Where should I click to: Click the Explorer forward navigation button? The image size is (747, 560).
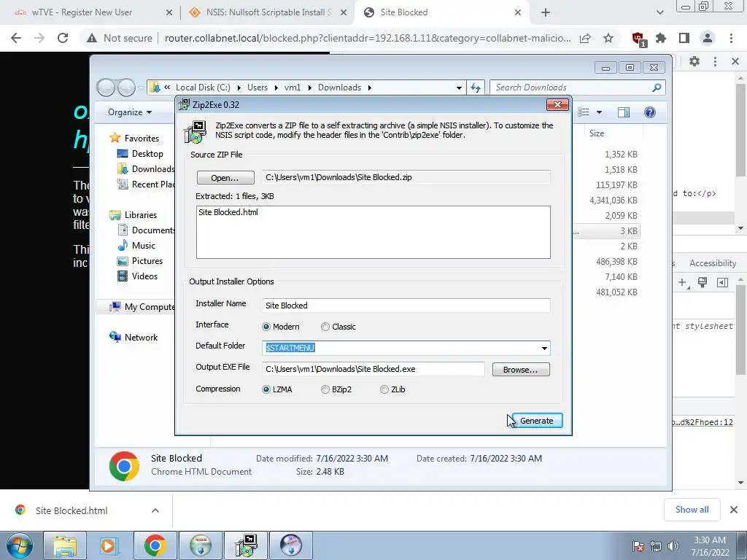click(x=126, y=87)
